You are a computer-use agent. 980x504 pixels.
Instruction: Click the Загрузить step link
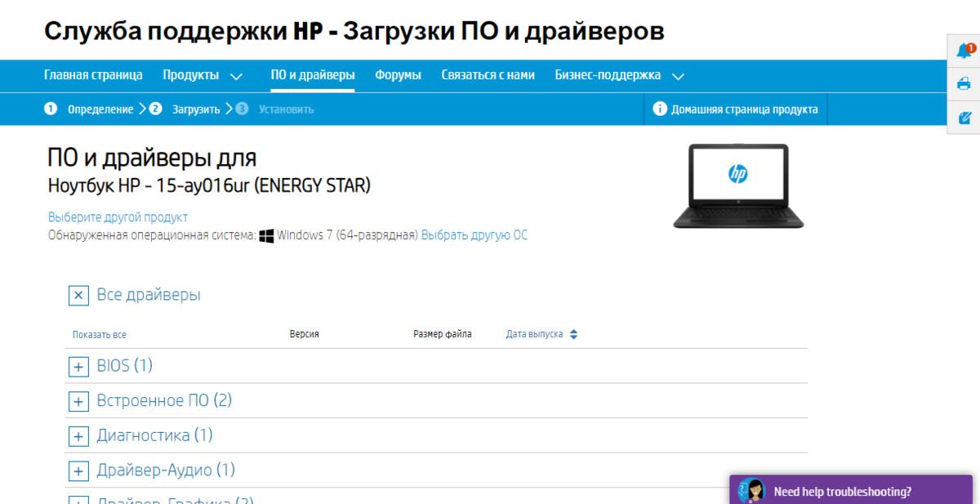[x=196, y=109]
